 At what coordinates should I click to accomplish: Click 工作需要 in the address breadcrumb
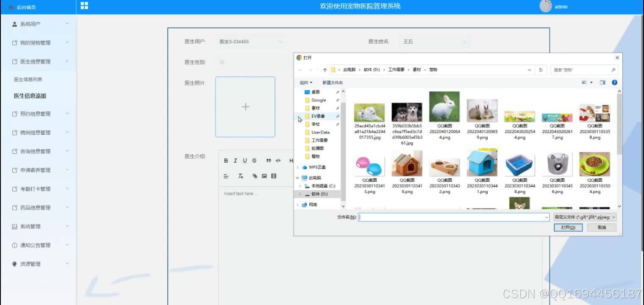[x=397, y=70]
